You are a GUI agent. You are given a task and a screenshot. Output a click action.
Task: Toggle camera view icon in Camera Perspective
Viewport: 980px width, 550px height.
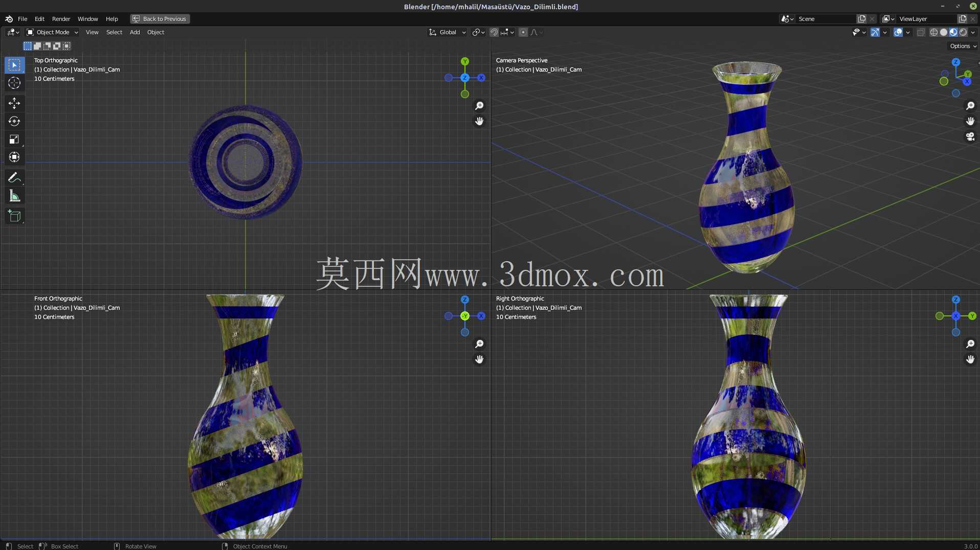coord(970,136)
